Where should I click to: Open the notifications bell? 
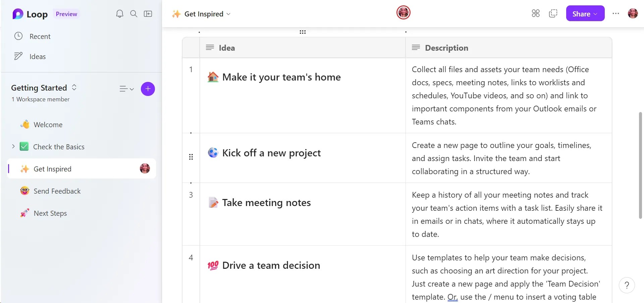pos(120,14)
